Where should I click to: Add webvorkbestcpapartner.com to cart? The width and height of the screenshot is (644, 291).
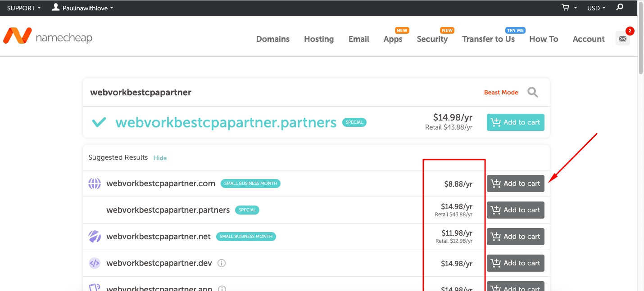click(516, 184)
